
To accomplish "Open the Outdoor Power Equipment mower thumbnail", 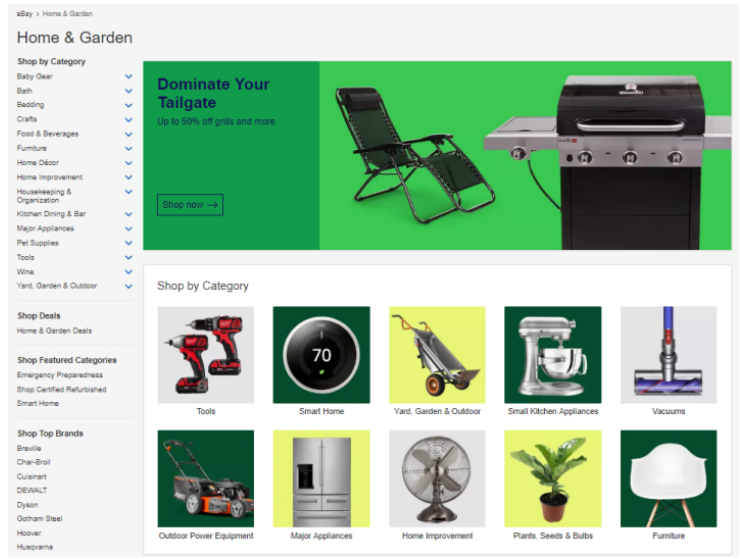I will (x=206, y=479).
